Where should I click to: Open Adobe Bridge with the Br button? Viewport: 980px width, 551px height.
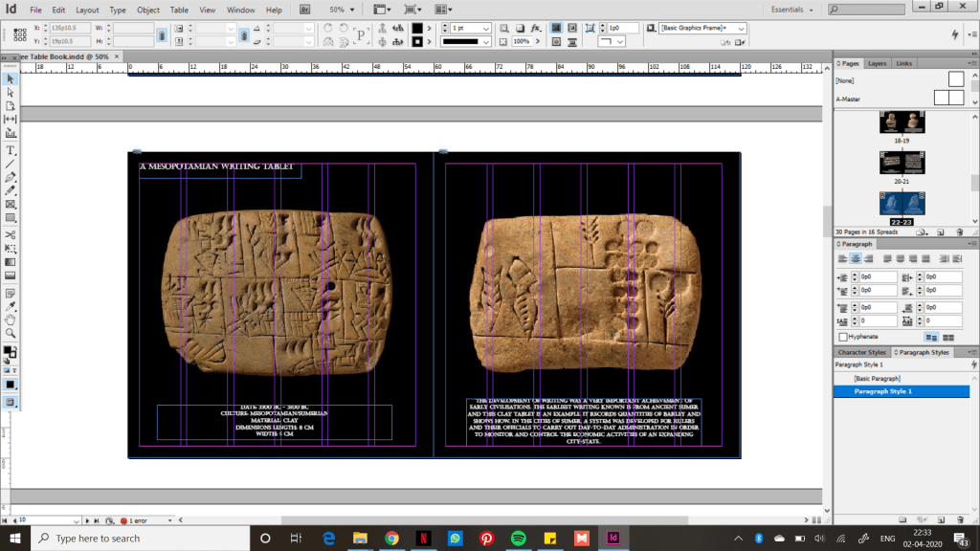click(305, 9)
